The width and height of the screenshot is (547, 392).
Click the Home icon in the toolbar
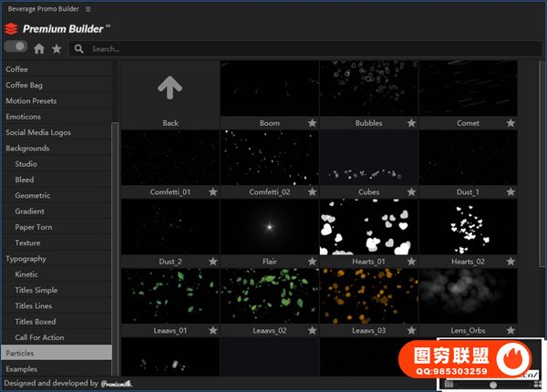click(x=39, y=48)
